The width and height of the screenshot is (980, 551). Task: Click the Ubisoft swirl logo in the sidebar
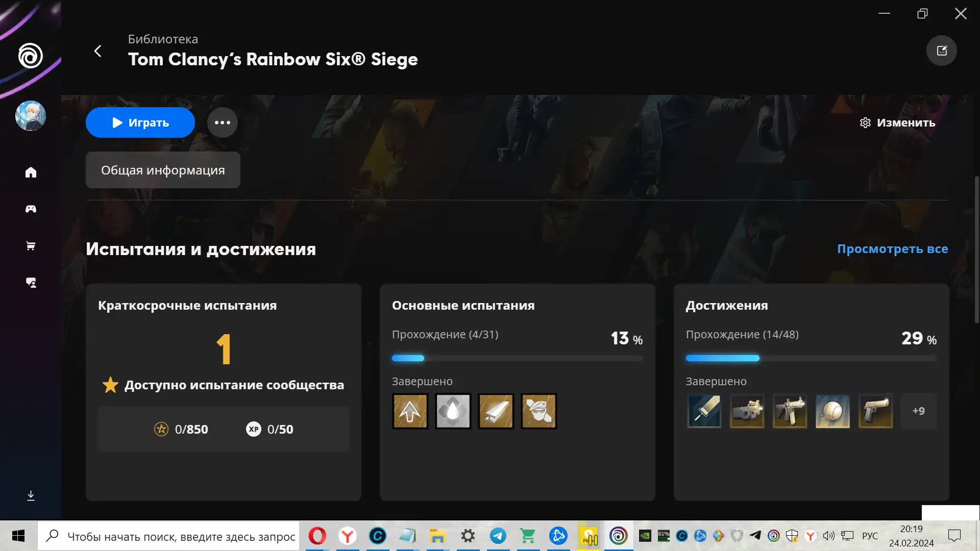click(x=31, y=56)
